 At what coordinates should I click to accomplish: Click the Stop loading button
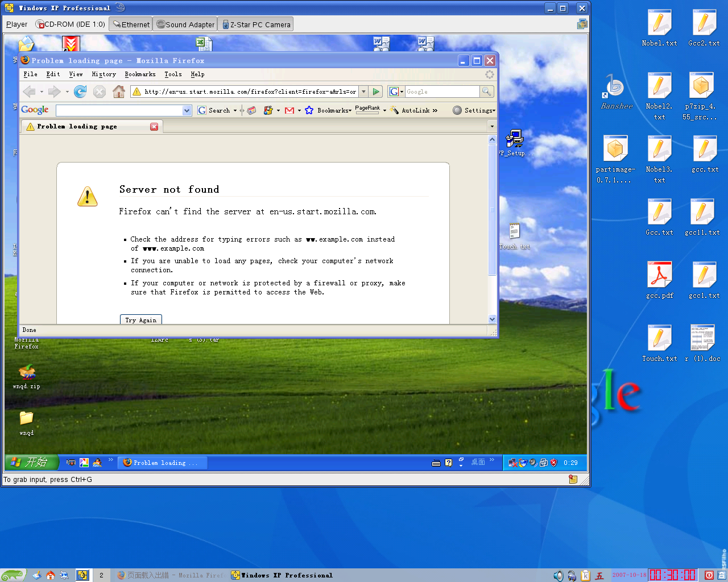coord(100,92)
